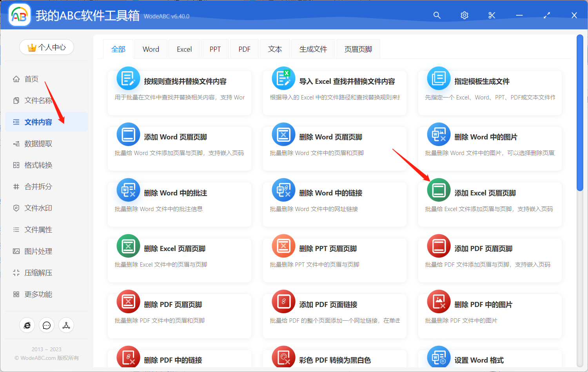Screen dimensions: 588x372
Task: Open the search icon in the title bar
Action: click(x=437, y=15)
